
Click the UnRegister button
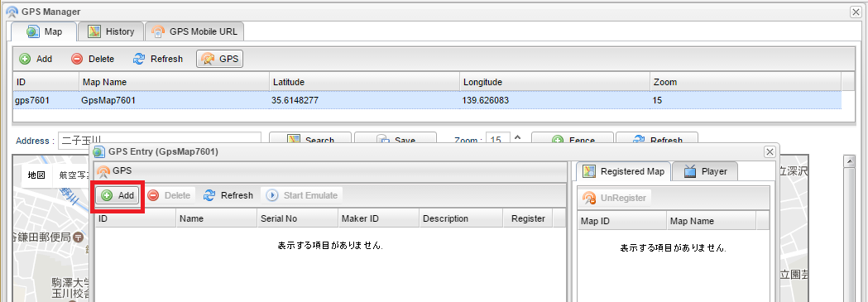pos(615,198)
